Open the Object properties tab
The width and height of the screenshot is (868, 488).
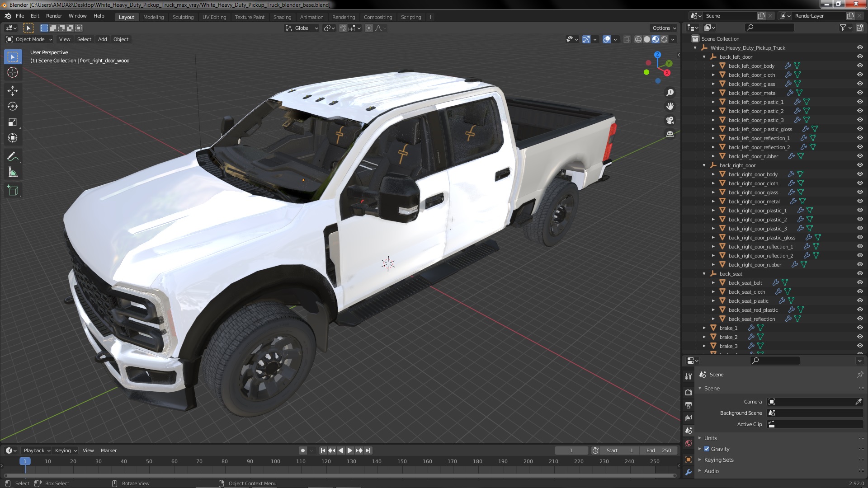pyautogui.click(x=689, y=460)
